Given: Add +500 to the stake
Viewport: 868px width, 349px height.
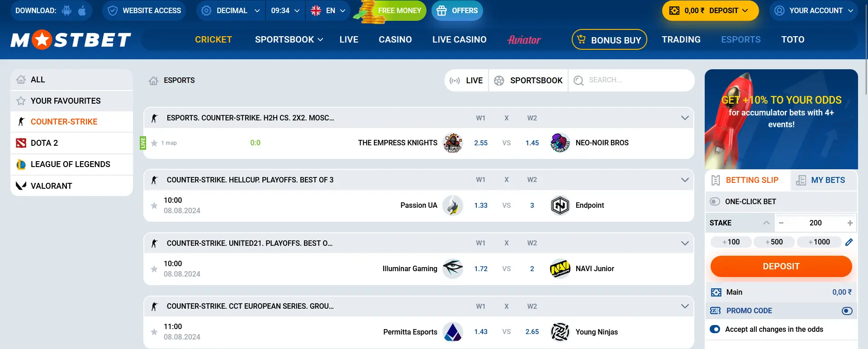Looking at the screenshot, I should pyautogui.click(x=774, y=242).
